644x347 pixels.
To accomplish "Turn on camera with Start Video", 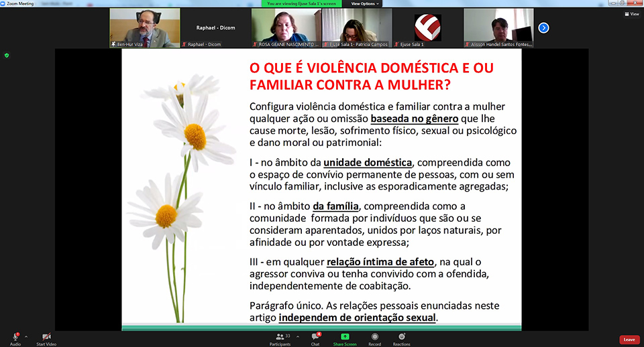I will 47,336.
